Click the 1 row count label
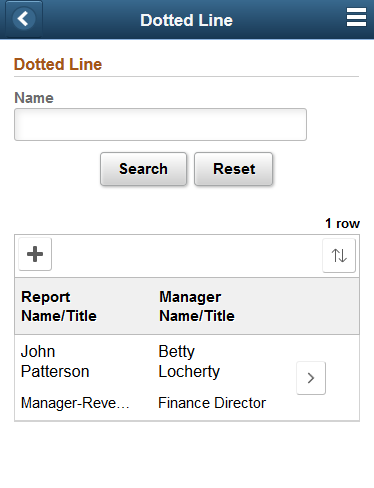 tap(342, 223)
